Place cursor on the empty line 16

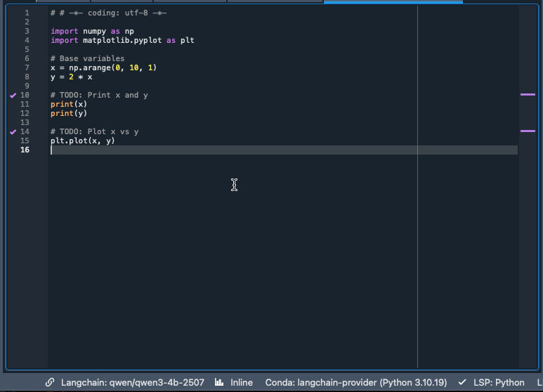pos(211,150)
